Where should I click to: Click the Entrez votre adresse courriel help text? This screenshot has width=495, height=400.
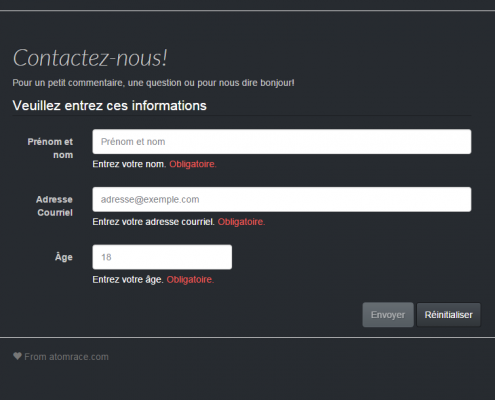(153, 222)
